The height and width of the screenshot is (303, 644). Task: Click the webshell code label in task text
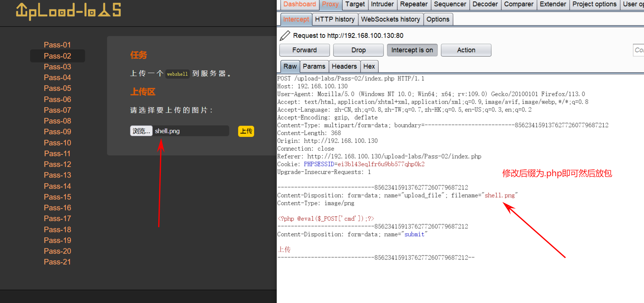point(178,74)
